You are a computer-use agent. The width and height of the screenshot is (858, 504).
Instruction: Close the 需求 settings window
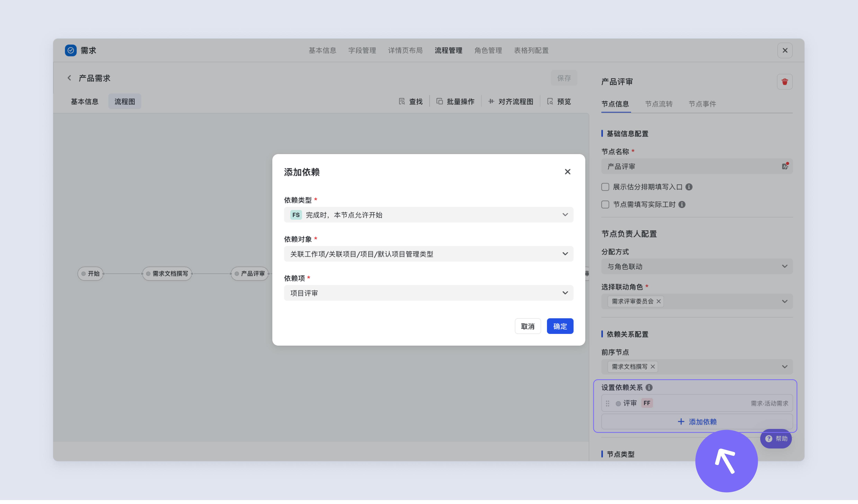tap(785, 50)
